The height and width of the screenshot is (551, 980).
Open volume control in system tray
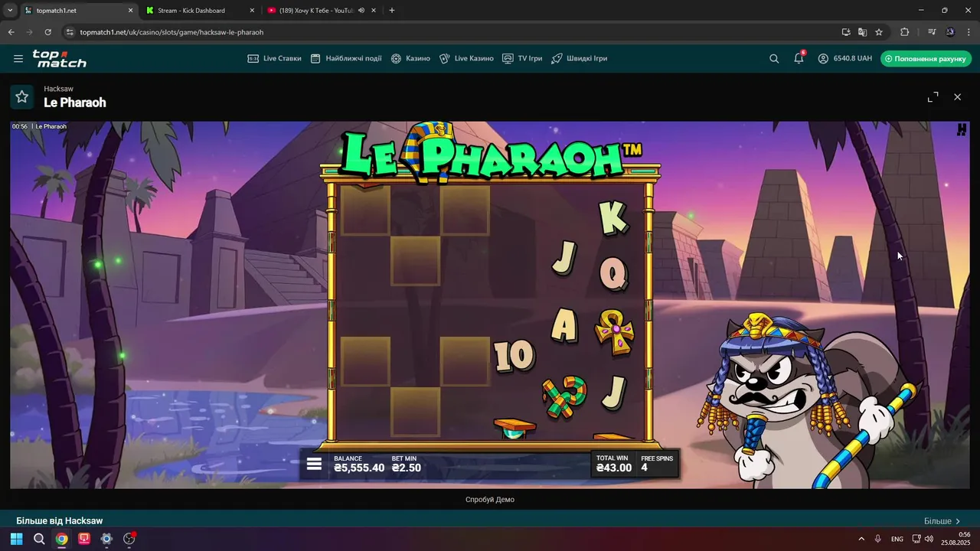pos(929,539)
